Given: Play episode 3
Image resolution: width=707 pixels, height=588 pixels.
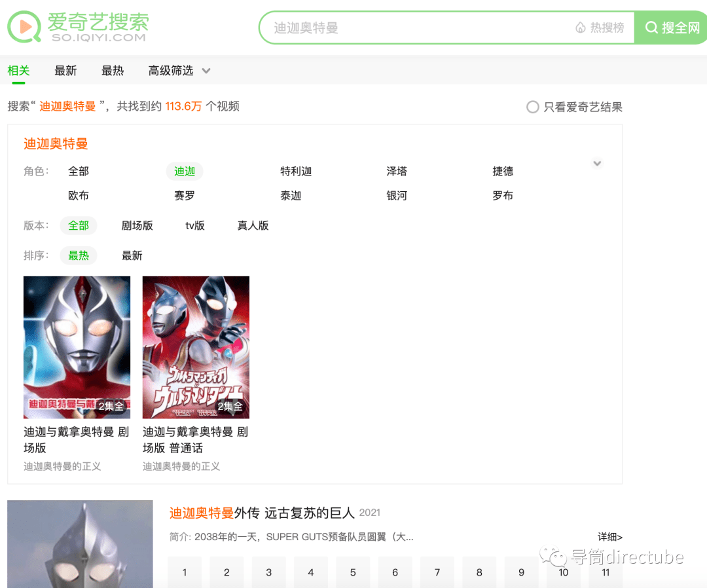Looking at the screenshot, I should click(269, 572).
